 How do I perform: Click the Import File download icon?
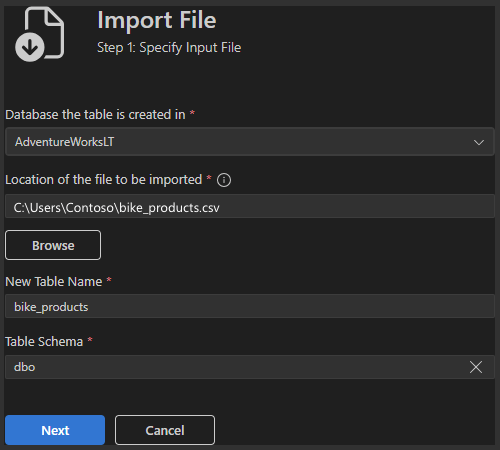pyautogui.click(x=40, y=34)
